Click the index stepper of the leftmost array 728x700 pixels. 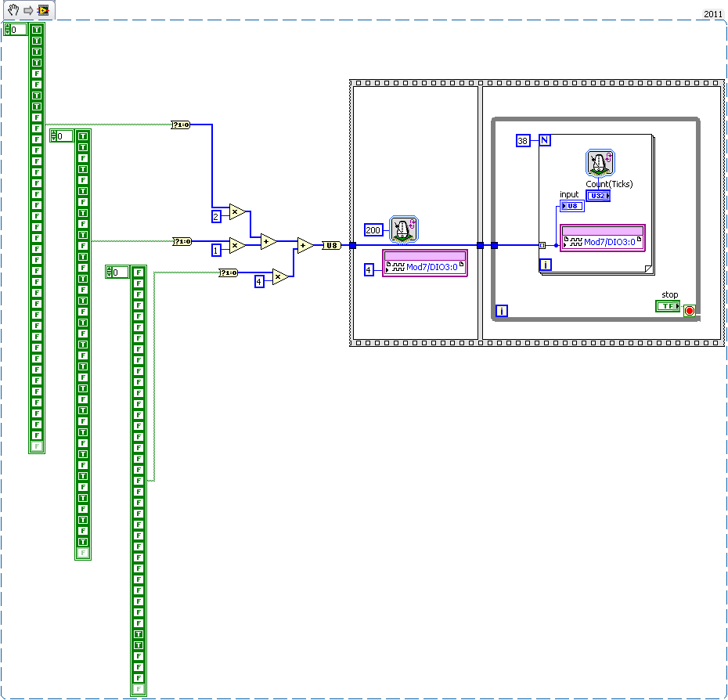click(x=8, y=30)
